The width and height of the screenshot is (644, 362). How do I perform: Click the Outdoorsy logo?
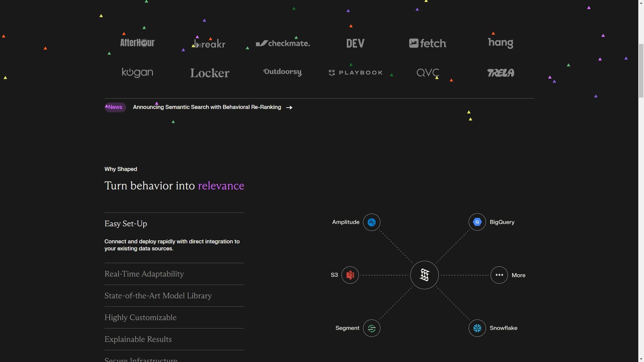coord(282,72)
